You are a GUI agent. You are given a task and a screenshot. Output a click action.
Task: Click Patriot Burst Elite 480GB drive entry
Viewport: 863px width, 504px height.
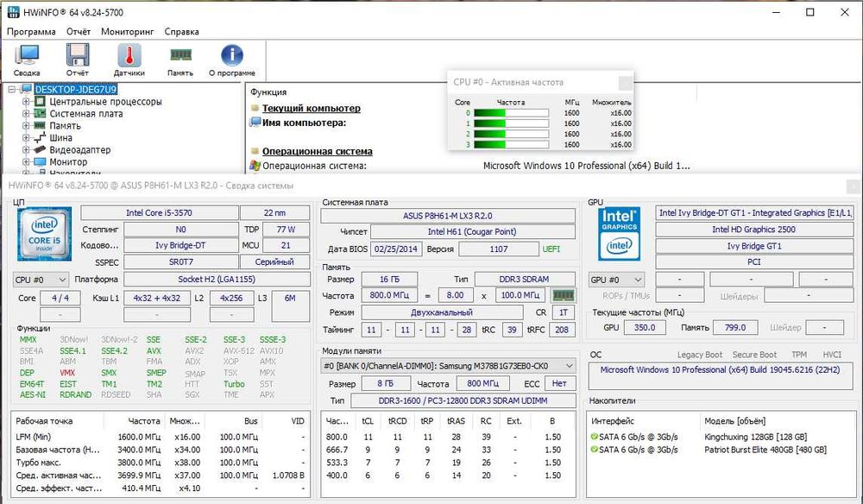coord(765,450)
